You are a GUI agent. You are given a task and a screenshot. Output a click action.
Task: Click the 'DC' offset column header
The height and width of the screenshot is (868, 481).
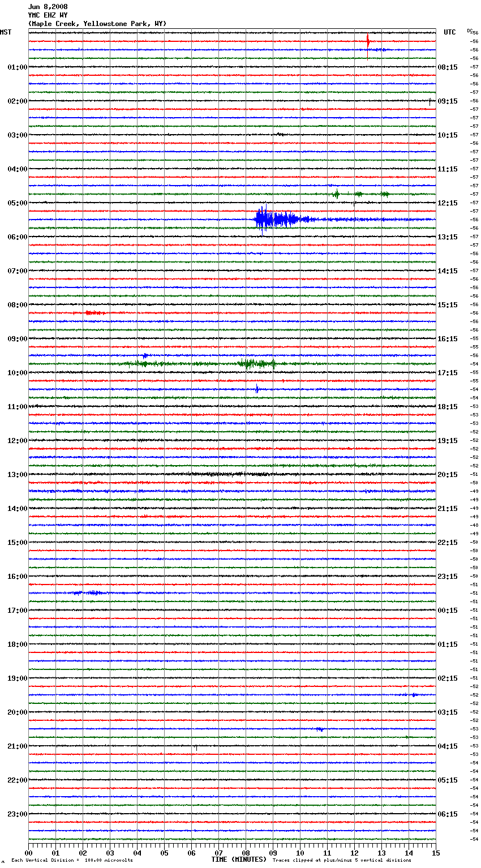[x=470, y=31]
